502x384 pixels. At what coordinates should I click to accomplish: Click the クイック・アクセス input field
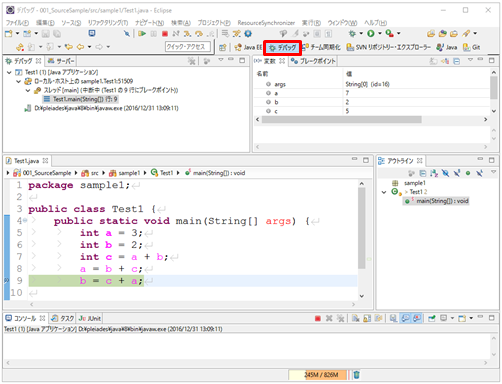pos(188,47)
